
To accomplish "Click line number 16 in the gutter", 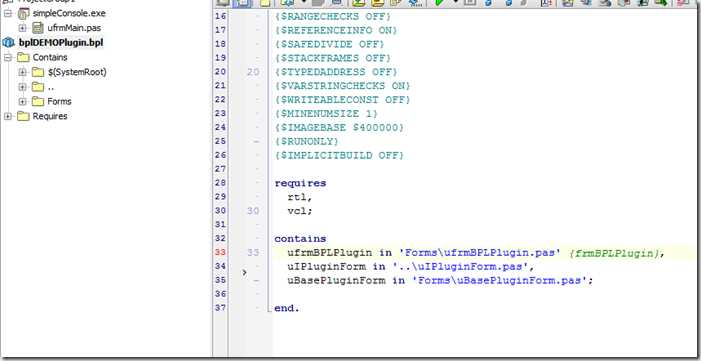I will (220, 17).
